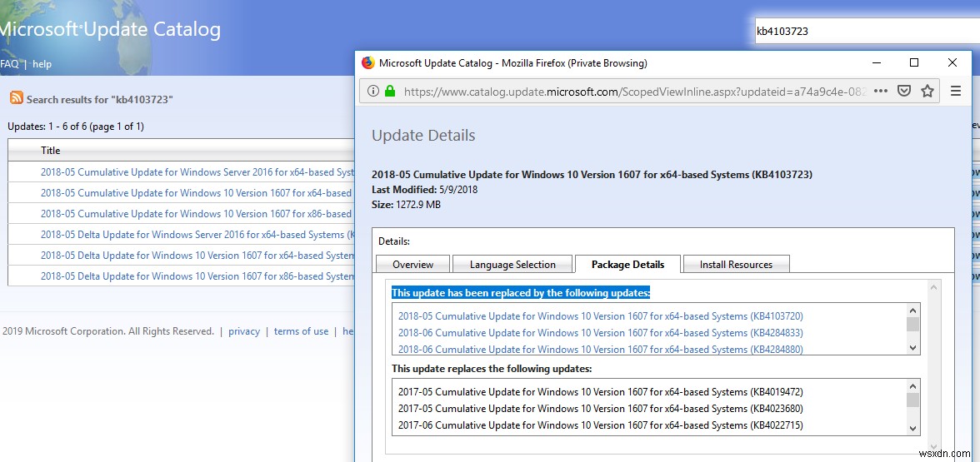
Task: Click 'This update replaces the following updates' heading
Action: click(x=492, y=368)
